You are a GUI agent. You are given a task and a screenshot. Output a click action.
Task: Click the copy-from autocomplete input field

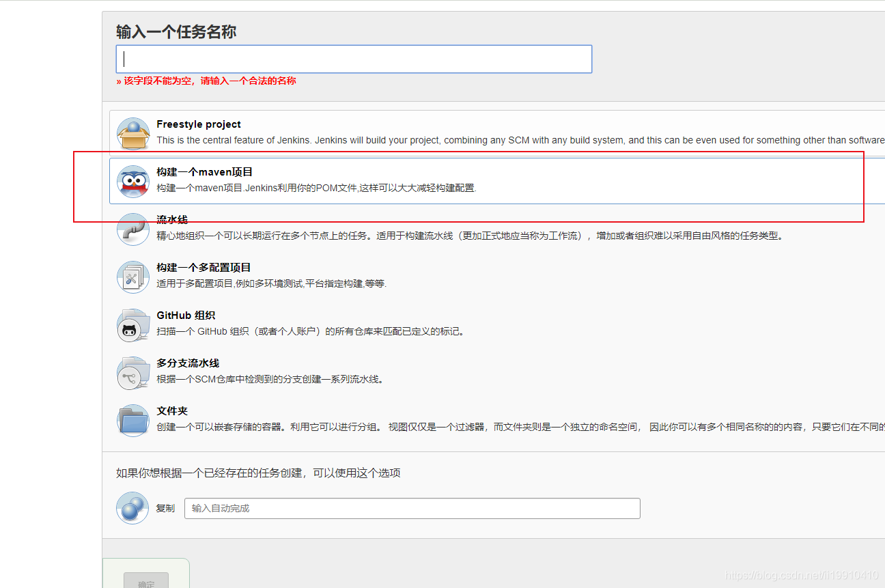(x=412, y=508)
